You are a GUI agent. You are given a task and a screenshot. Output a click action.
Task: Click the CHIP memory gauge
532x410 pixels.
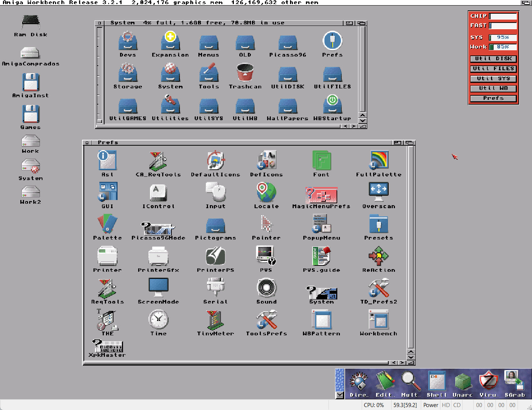pyautogui.click(x=503, y=16)
